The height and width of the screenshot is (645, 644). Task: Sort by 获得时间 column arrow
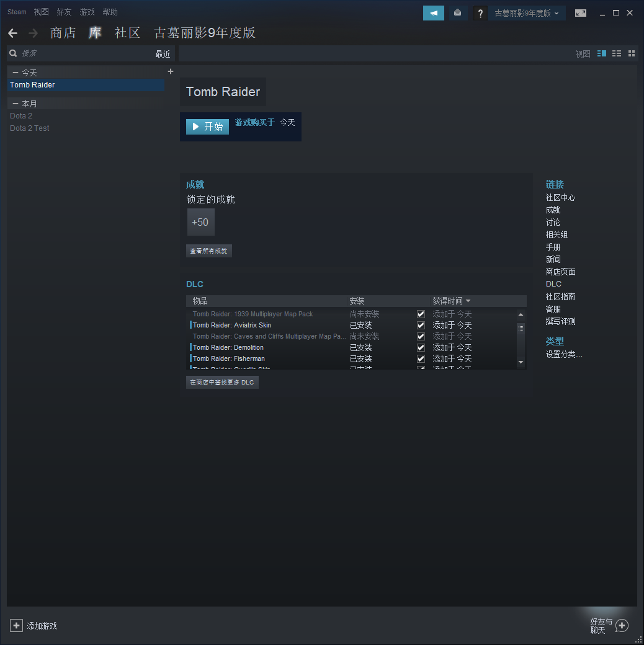pos(468,301)
